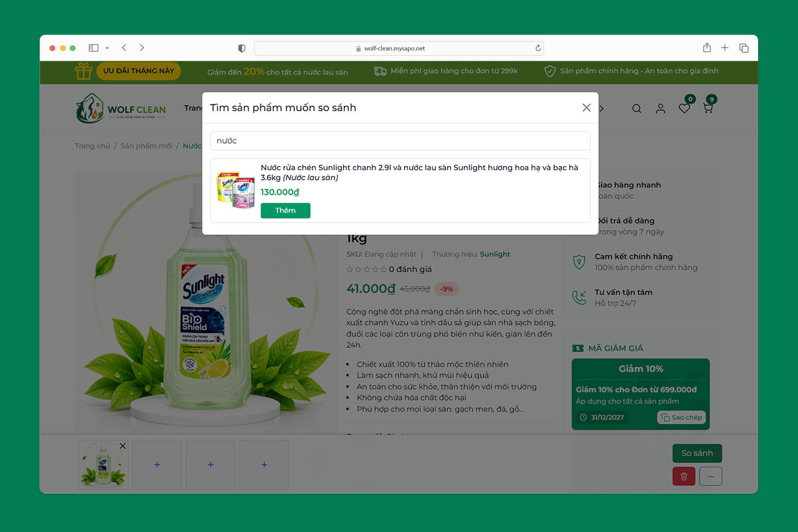Open the privacy shield report icon

pos(242,48)
